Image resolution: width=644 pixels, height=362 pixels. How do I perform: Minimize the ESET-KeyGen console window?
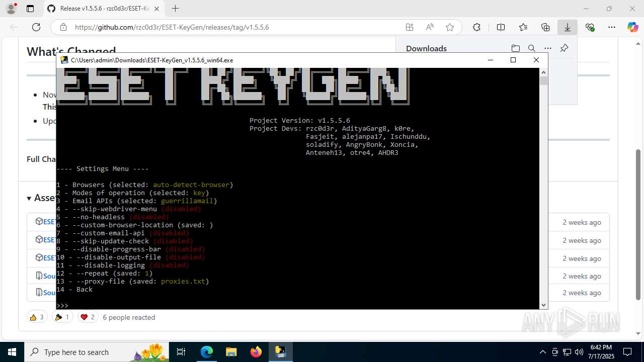pyautogui.click(x=491, y=60)
